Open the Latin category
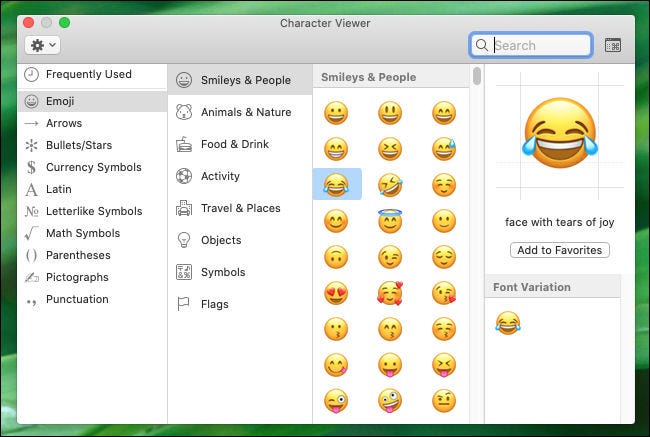Screen dimensions: 650x437 92,189
